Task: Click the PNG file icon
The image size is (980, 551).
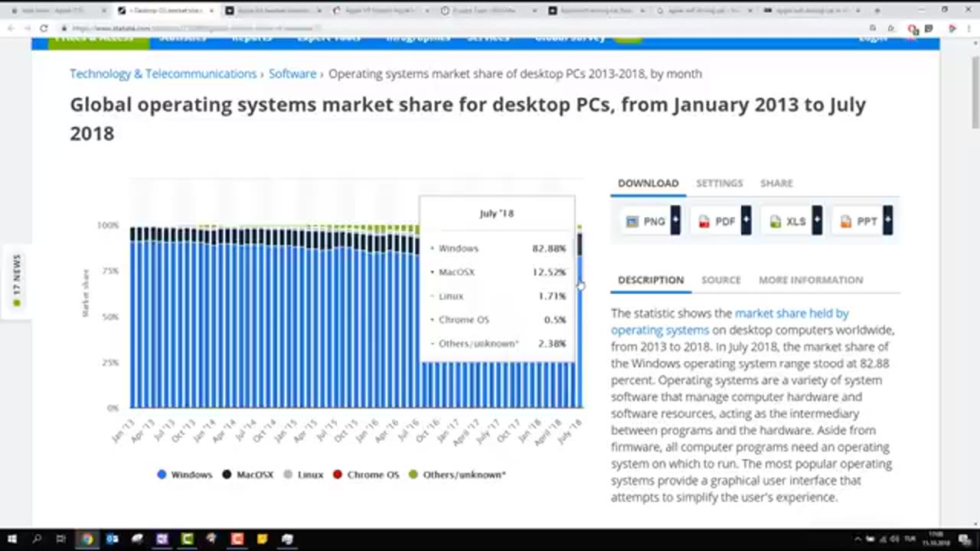Action: pos(632,221)
